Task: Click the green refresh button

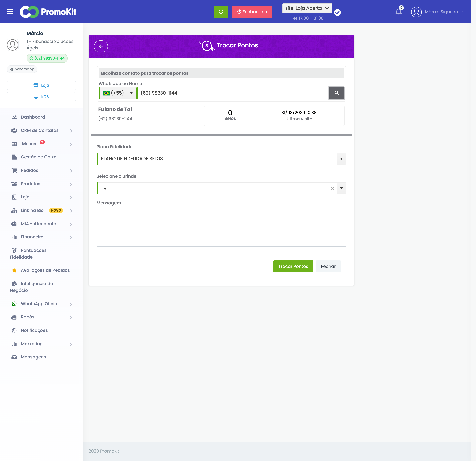Action: click(x=221, y=12)
